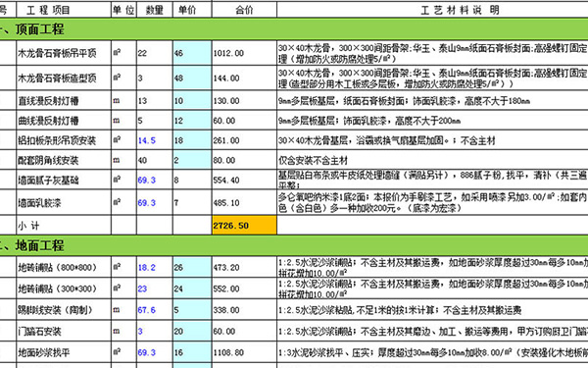Click the 工艺材料说明 header cell
Viewport: 588px width, 368px height.
(x=433, y=10)
